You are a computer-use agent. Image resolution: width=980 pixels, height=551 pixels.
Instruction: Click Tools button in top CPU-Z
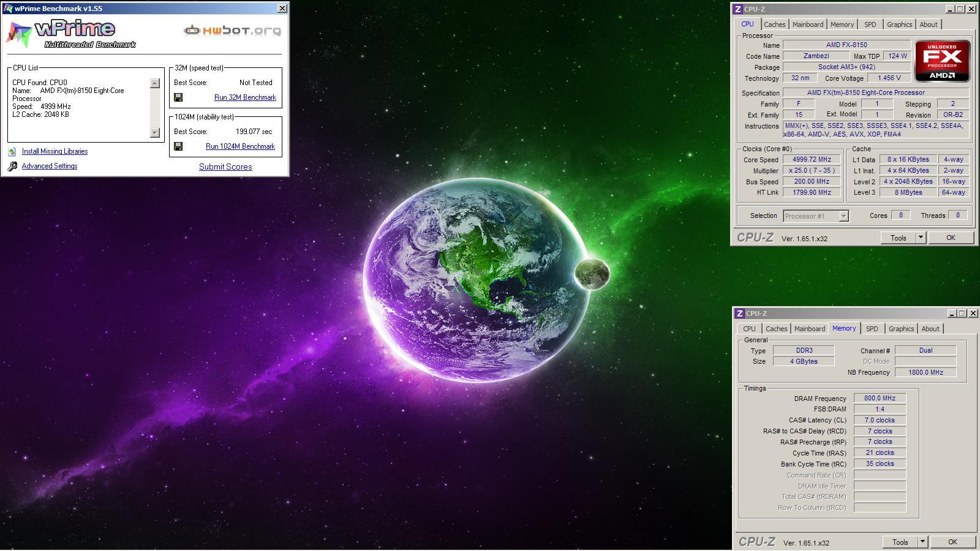click(x=899, y=238)
